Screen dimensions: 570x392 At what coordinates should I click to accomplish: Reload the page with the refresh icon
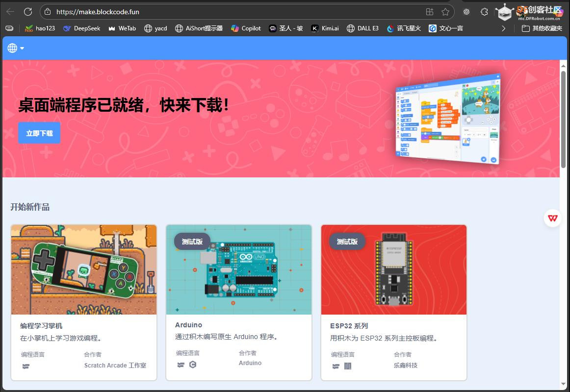28,12
